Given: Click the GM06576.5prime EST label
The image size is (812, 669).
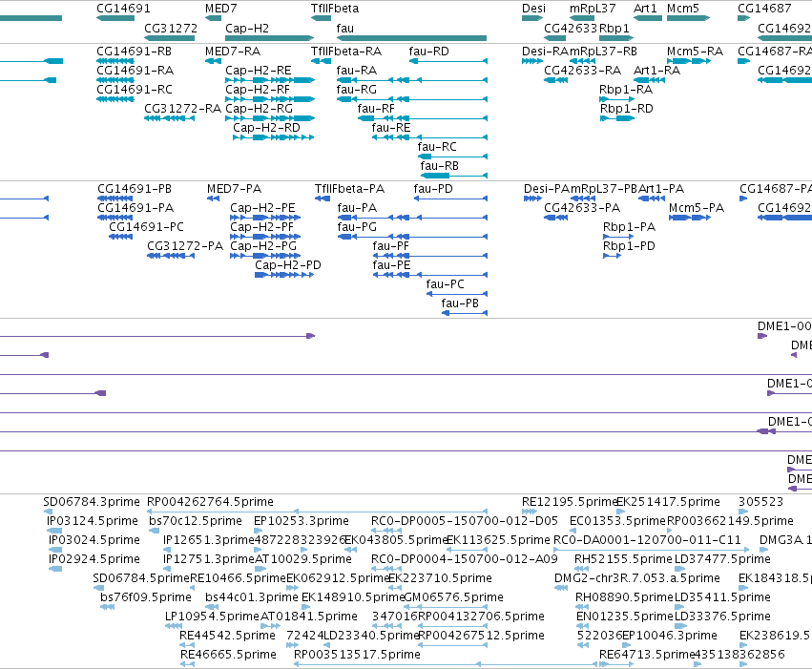Looking at the screenshot, I should (x=453, y=597).
